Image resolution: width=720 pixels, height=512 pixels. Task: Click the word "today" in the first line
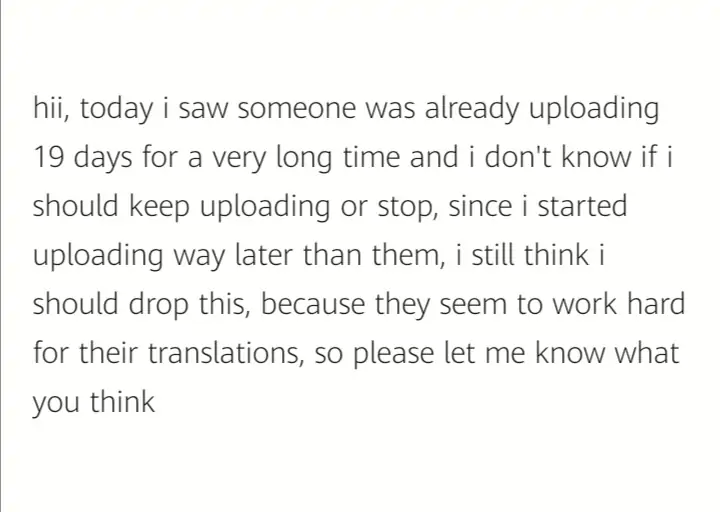[116, 110]
